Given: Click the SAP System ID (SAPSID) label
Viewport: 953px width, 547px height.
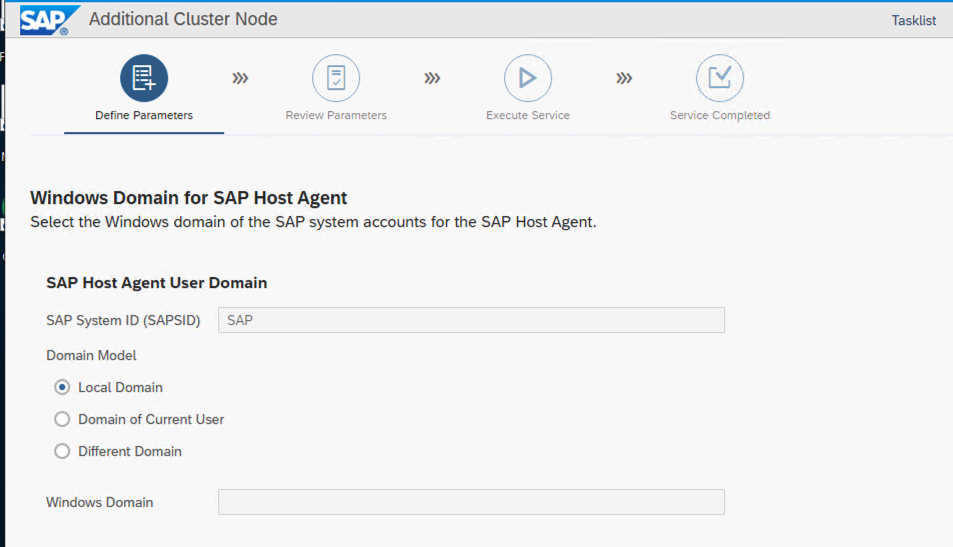Looking at the screenshot, I should pos(123,320).
